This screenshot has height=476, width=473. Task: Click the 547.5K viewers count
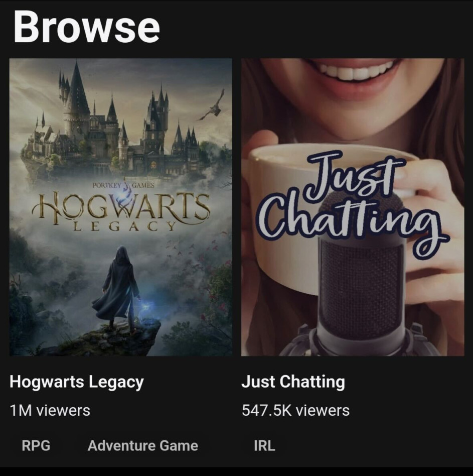tap(295, 410)
